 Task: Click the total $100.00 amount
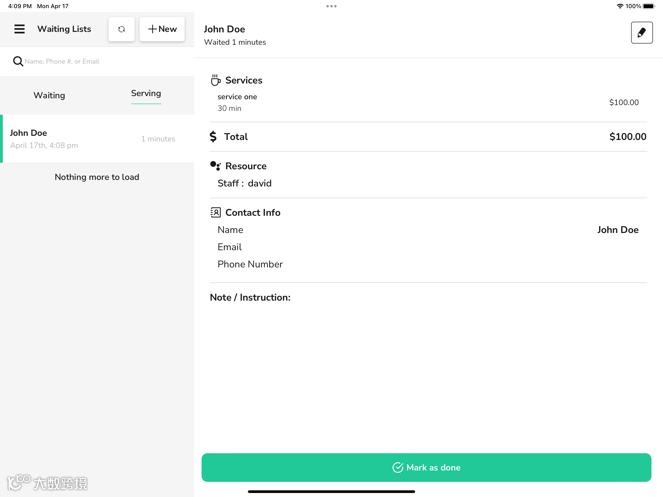click(x=627, y=137)
